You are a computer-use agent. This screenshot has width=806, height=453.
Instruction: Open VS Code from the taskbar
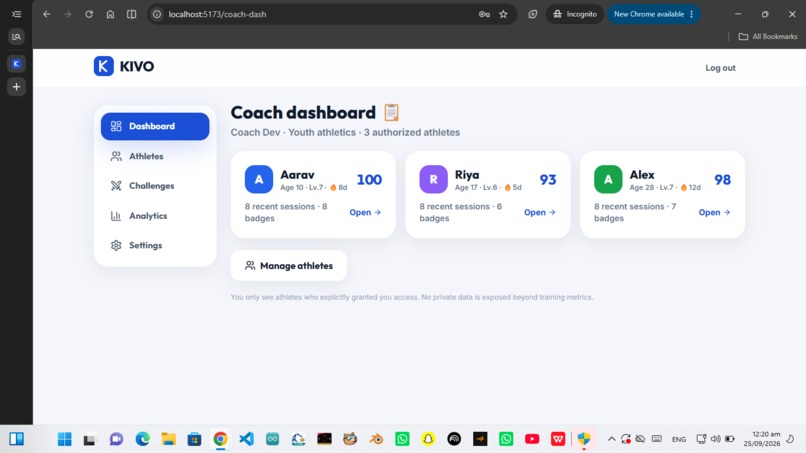(x=246, y=439)
